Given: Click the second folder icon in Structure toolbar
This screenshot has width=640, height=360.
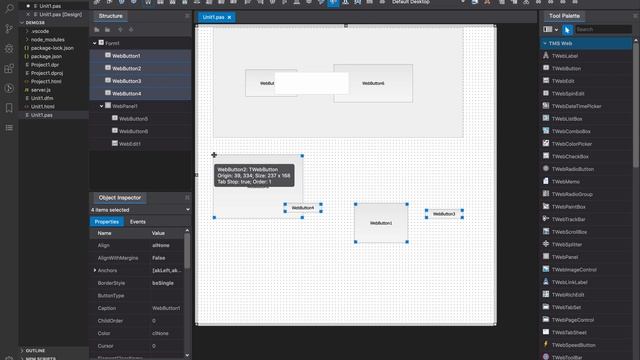Looking at the screenshot, I should point(107,29).
